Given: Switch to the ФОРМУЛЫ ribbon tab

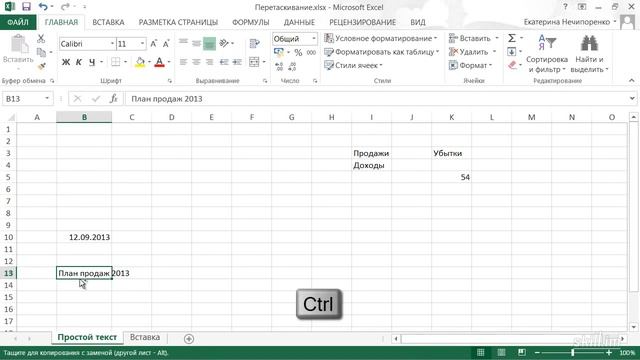Looking at the screenshot, I should (251, 22).
